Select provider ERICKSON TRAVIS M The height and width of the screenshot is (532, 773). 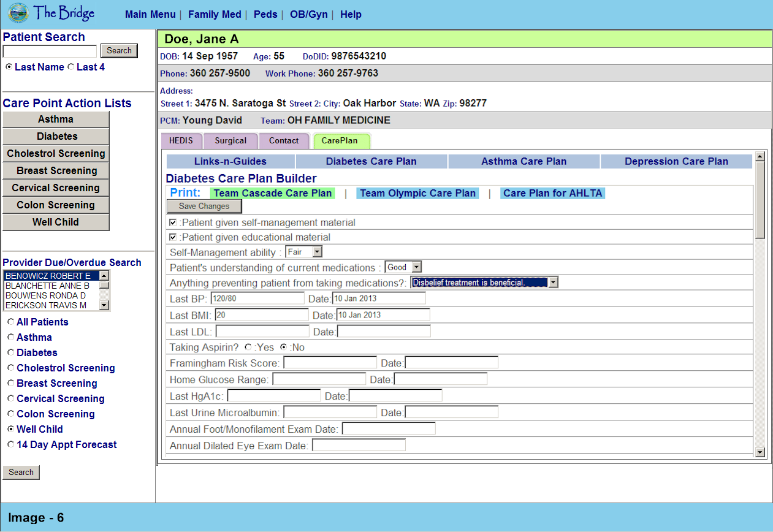(51, 305)
